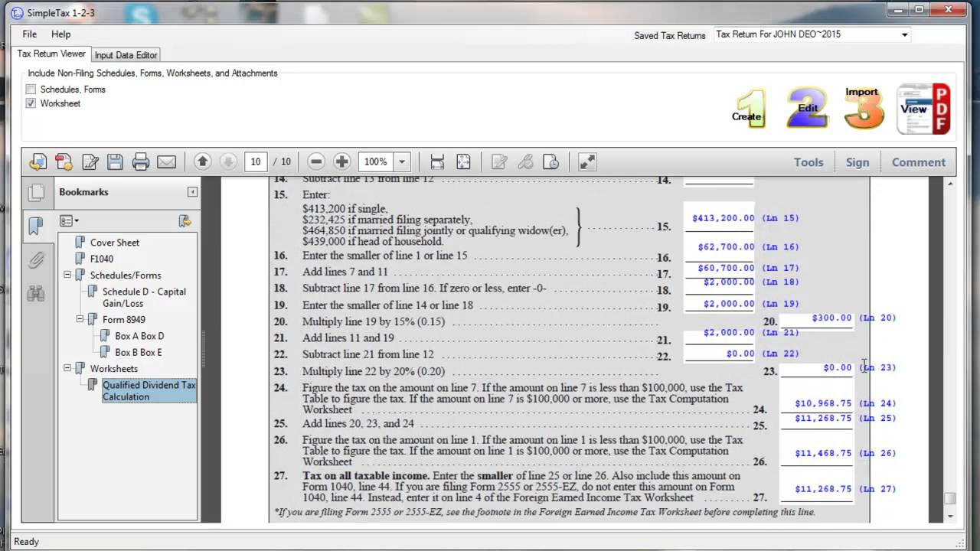The height and width of the screenshot is (551, 980).
Task: Switch to the Input Data Editor tab
Action: click(126, 54)
